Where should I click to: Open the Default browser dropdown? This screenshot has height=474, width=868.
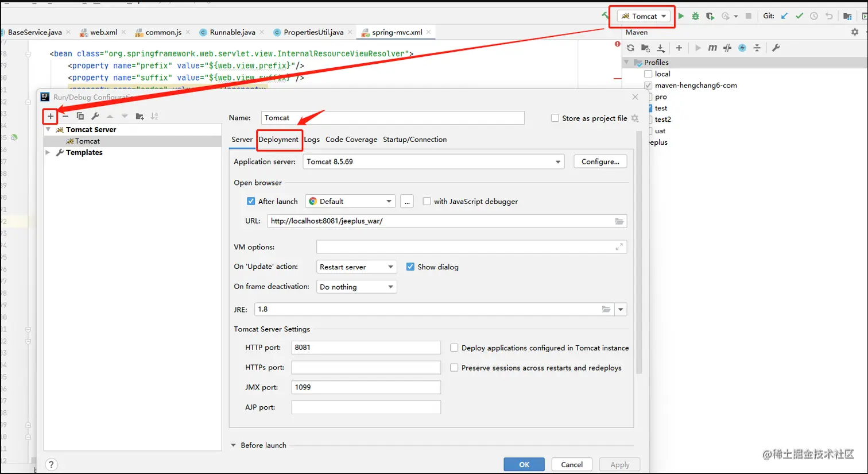pos(350,201)
